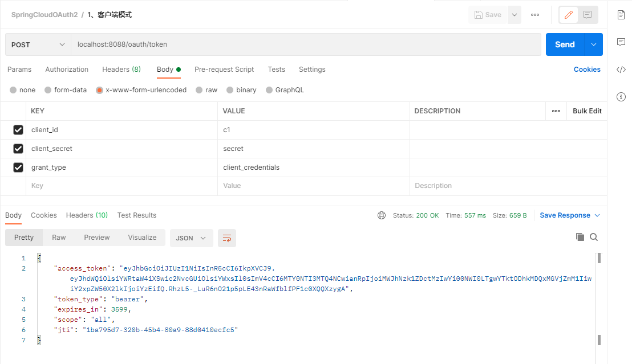The width and height of the screenshot is (632, 364).
Task: Select the none body type radio
Action: (x=13, y=90)
